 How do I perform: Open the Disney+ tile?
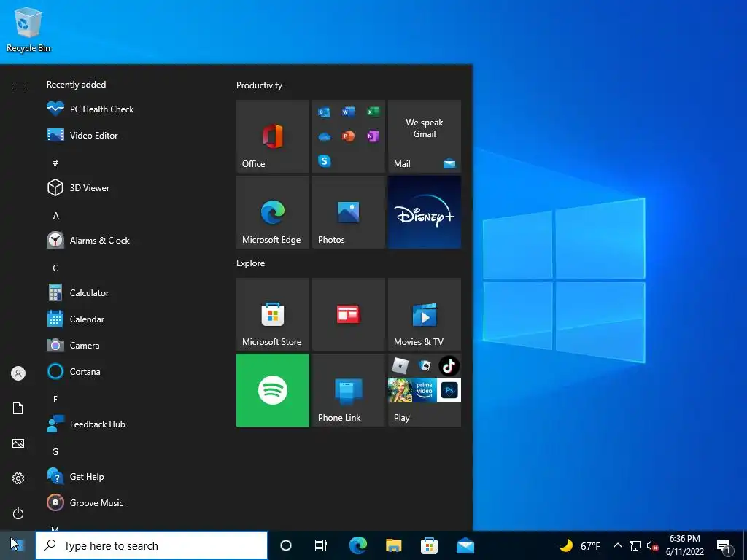point(425,212)
